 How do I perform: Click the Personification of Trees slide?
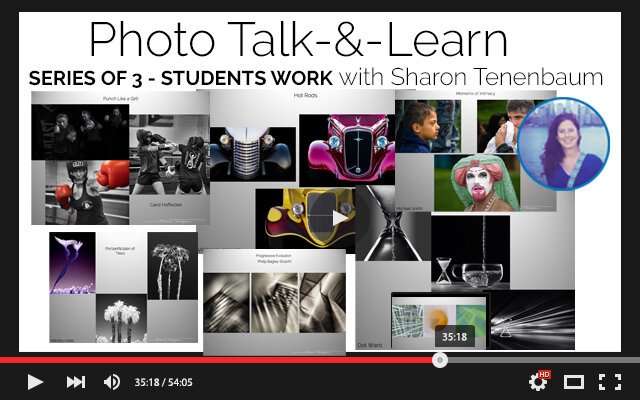[x=123, y=287]
